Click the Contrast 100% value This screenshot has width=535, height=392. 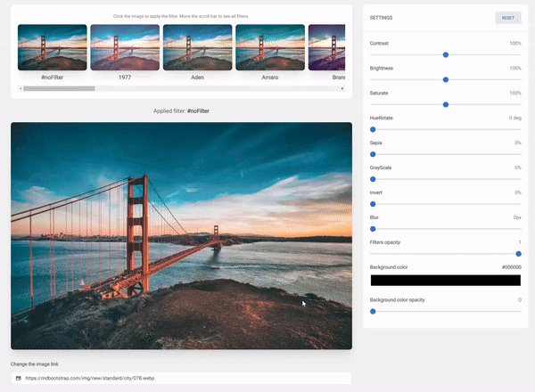[x=515, y=44]
